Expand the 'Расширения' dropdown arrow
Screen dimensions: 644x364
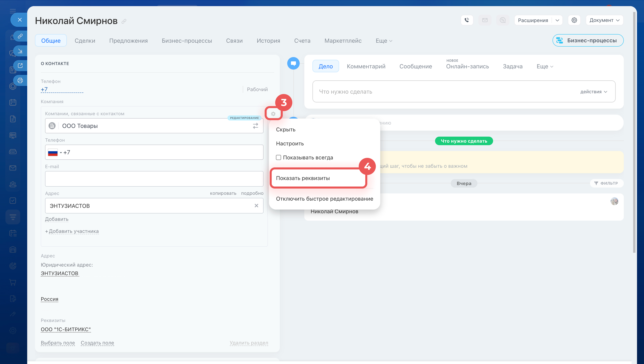click(557, 20)
